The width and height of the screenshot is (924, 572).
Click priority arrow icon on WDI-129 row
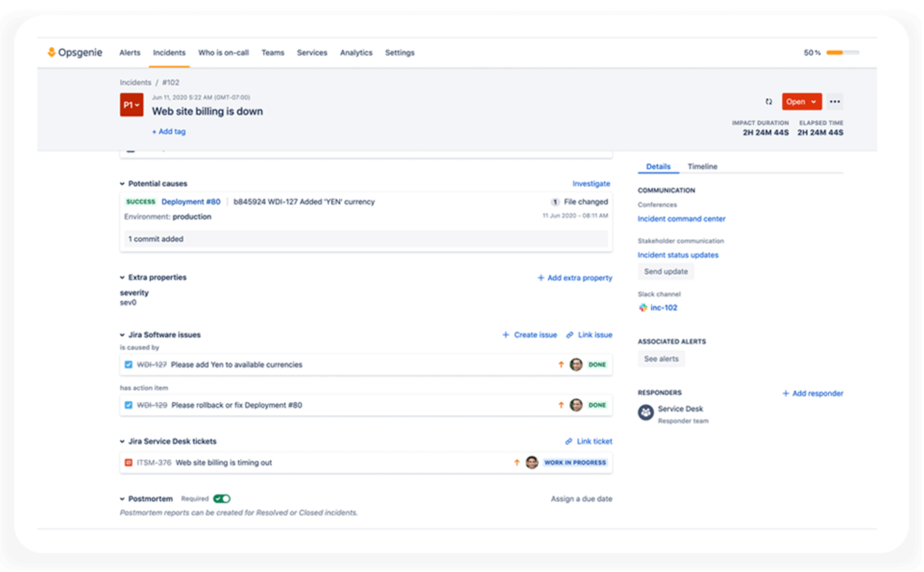(561, 405)
